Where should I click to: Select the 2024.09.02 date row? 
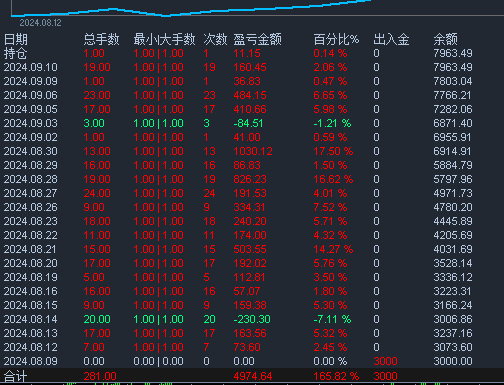click(31, 137)
